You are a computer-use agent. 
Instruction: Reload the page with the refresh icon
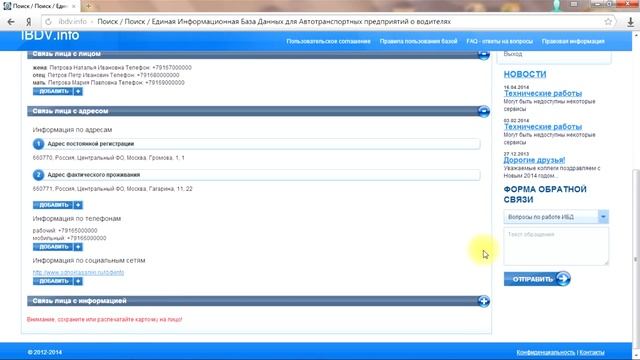[x=49, y=22]
